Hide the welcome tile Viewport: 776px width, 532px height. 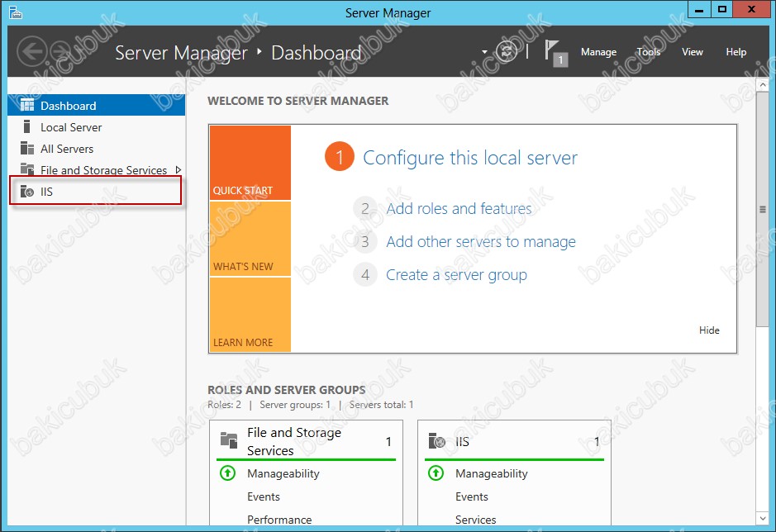point(709,330)
